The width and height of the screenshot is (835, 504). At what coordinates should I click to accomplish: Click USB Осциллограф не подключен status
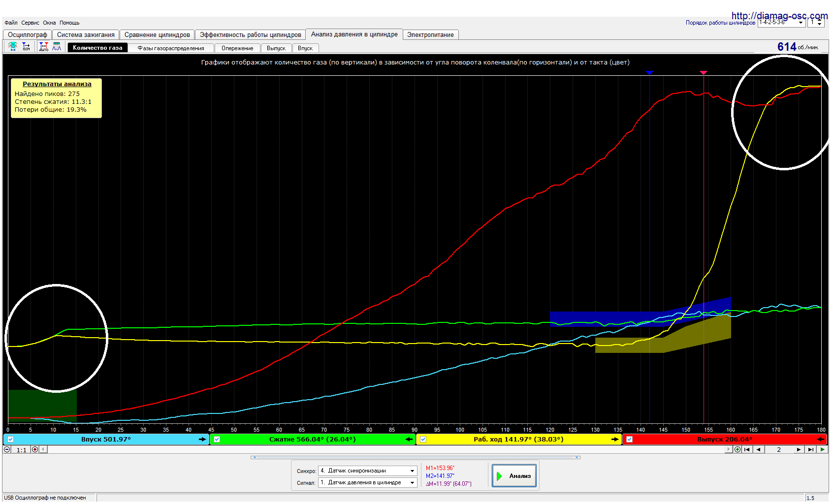[x=45, y=498]
